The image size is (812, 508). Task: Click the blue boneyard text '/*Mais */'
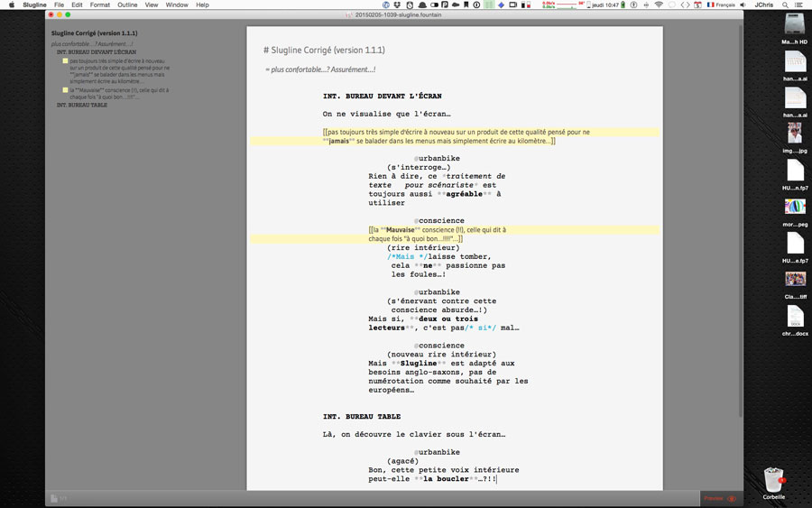(407, 257)
